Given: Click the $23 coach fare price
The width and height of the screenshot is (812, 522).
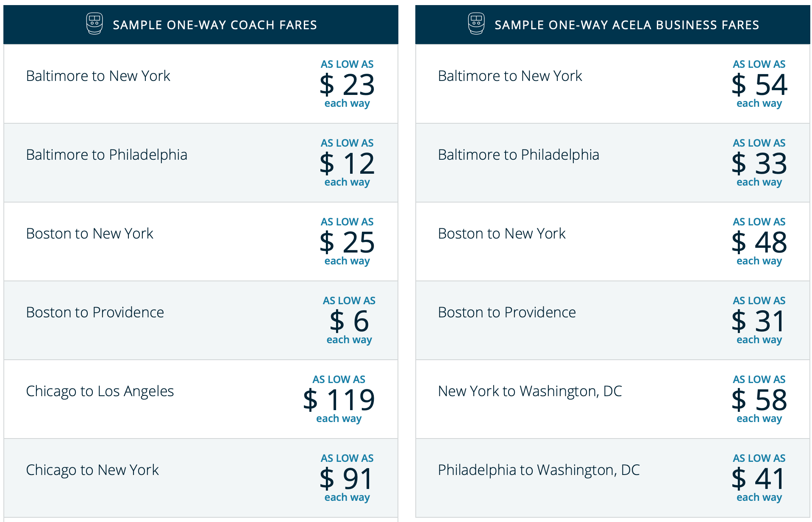Looking at the screenshot, I should (x=347, y=85).
